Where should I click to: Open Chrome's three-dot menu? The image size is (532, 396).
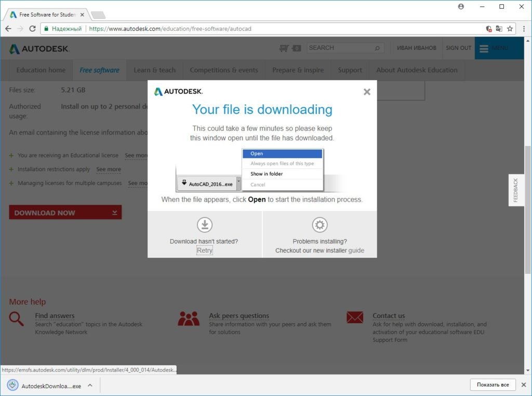(x=524, y=29)
